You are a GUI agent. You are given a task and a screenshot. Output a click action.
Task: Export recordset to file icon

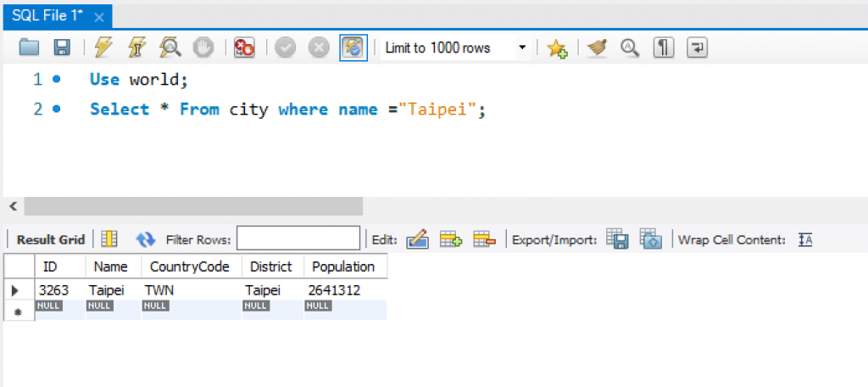617,238
